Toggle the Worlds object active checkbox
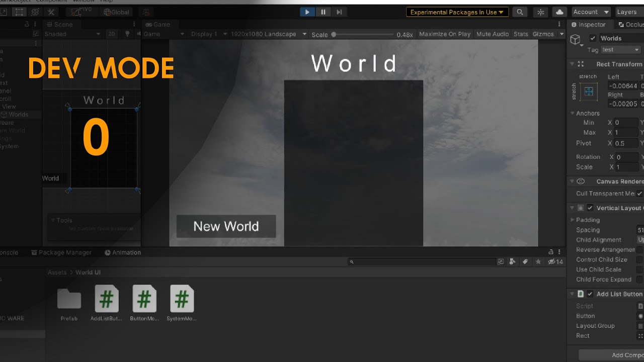Image resolution: width=644 pixels, height=362 pixels. click(x=592, y=38)
